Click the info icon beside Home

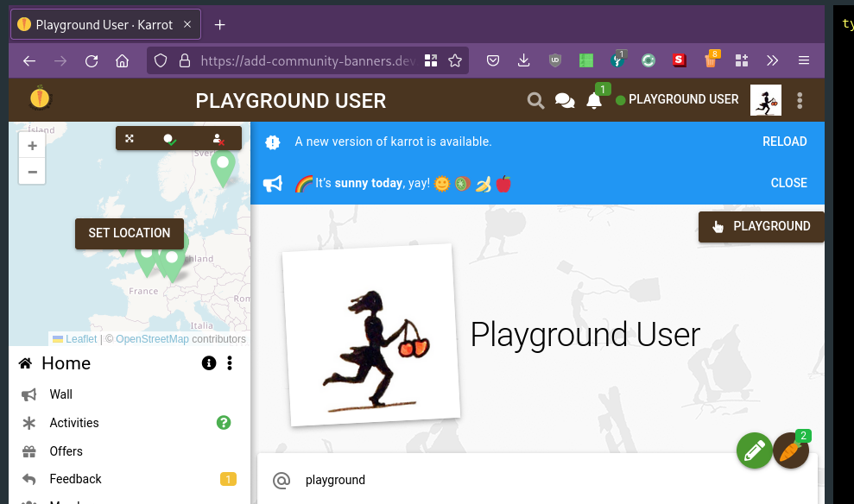tap(209, 363)
